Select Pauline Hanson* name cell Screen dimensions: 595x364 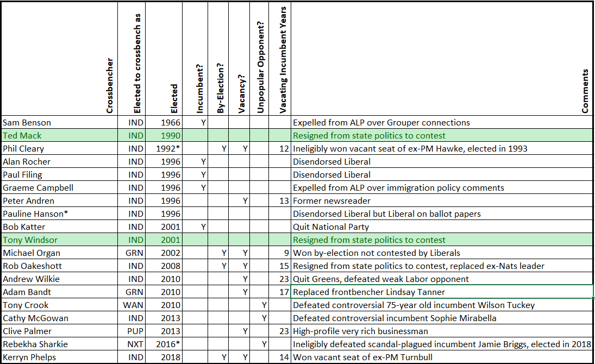pos(60,214)
